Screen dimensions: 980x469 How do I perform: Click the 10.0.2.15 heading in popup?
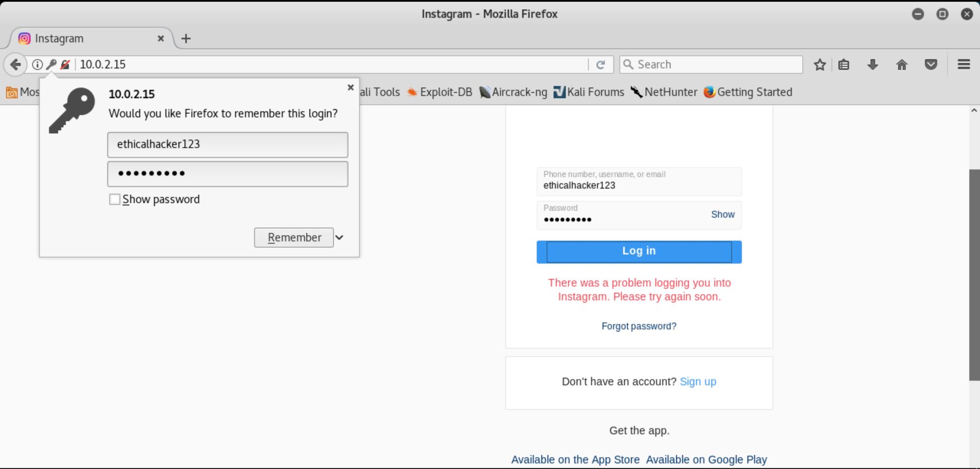point(132,94)
